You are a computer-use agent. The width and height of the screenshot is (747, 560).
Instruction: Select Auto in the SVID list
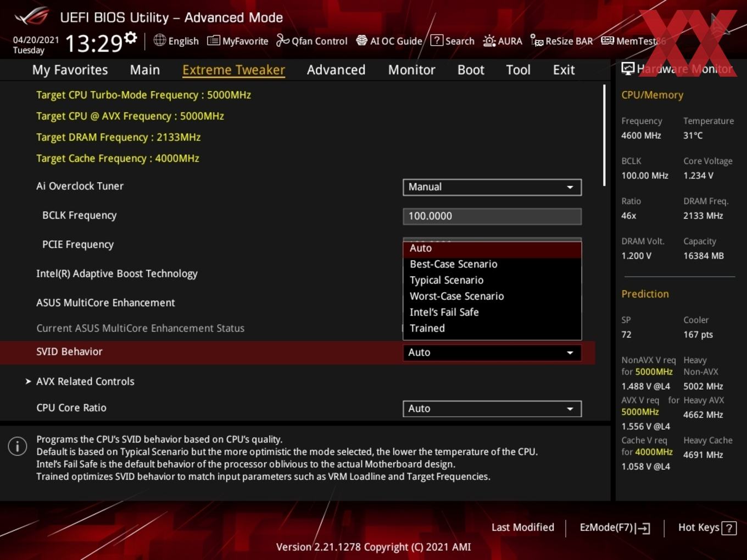click(x=492, y=249)
